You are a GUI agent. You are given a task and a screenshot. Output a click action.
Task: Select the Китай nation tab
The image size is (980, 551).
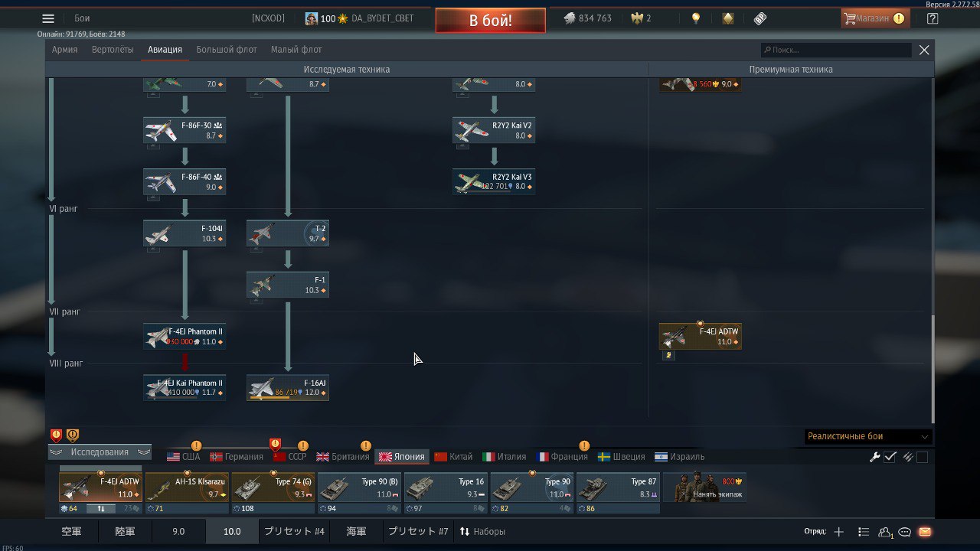click(x=453, y=457)
